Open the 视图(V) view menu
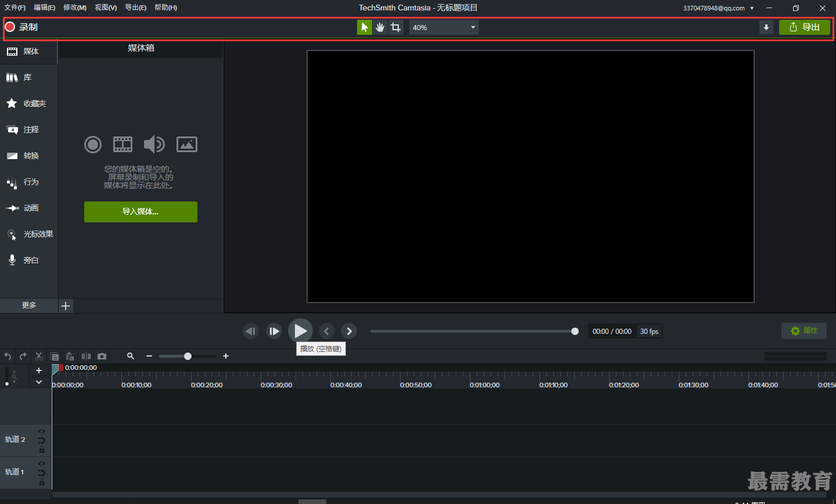Screen dimensions: 836x504 (x=106, y=8)
